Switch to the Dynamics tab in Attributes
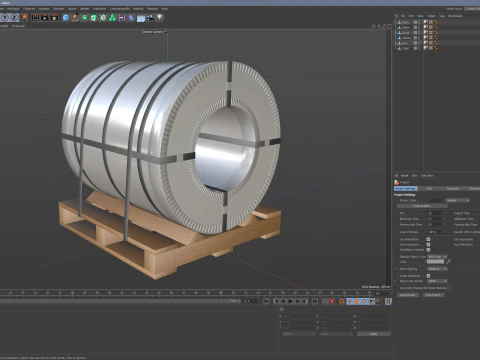Screen dimensions: 480x360 453,189
